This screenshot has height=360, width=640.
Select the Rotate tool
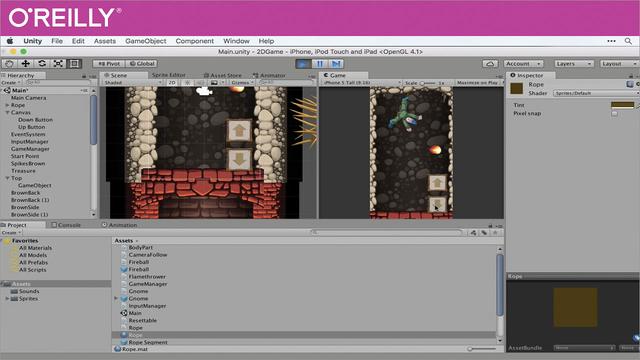click(42, 64)
